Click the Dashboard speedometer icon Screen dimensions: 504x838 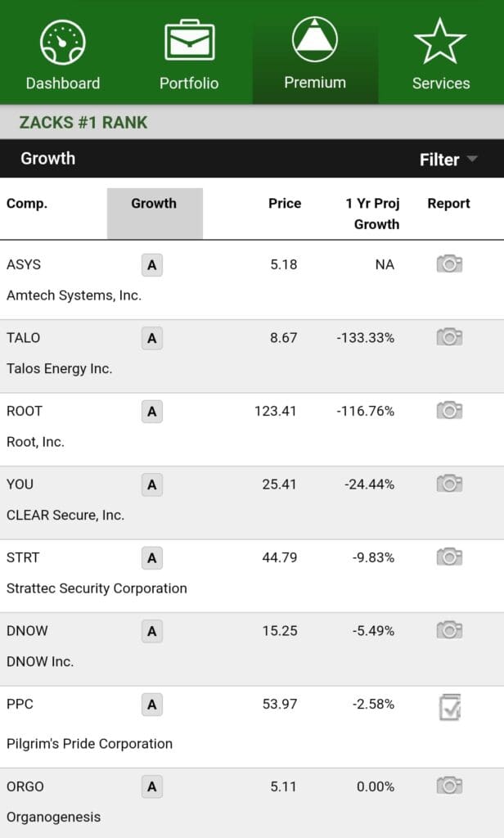[63, 38]
